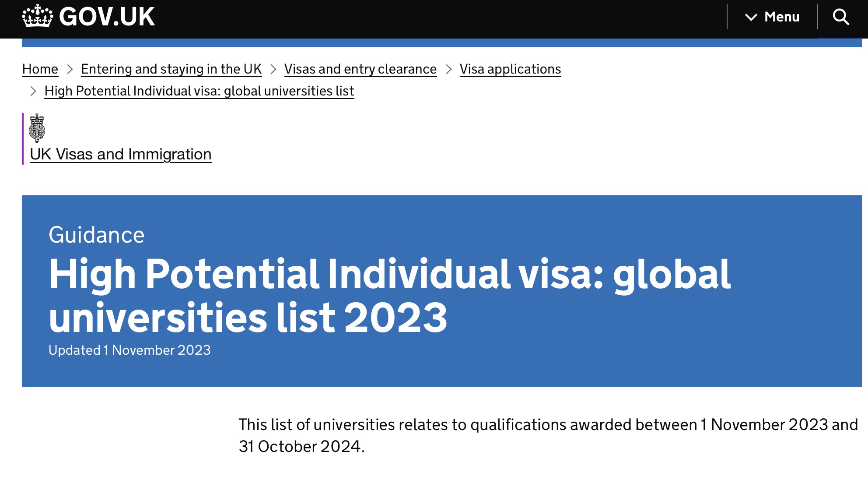Image resolution: width=868 pixels, height=480 pixels.
Task: Click High Potential Individual visa breadcrumb link
Action: (x=199, y=91)
